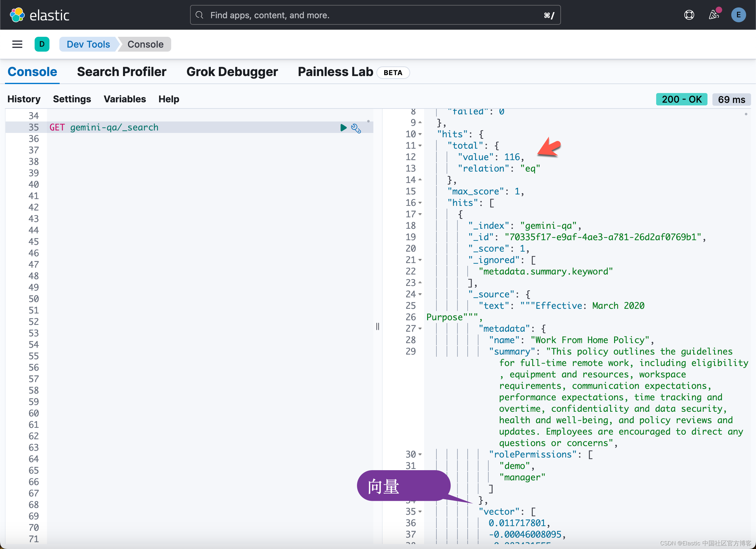756x549 pixels.
Task: Open the user avatar E menu
Action: click(738, 15)
